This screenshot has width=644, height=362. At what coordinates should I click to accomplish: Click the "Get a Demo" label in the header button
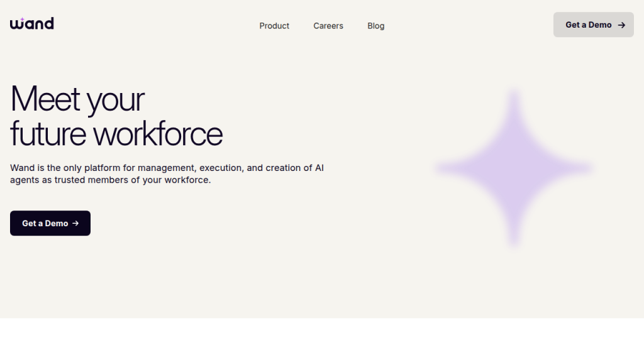tap(588, 25)
